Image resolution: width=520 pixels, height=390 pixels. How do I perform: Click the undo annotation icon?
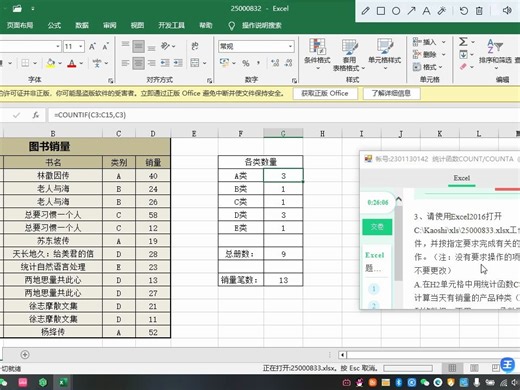pyautogui.click(x=464, y=11)
